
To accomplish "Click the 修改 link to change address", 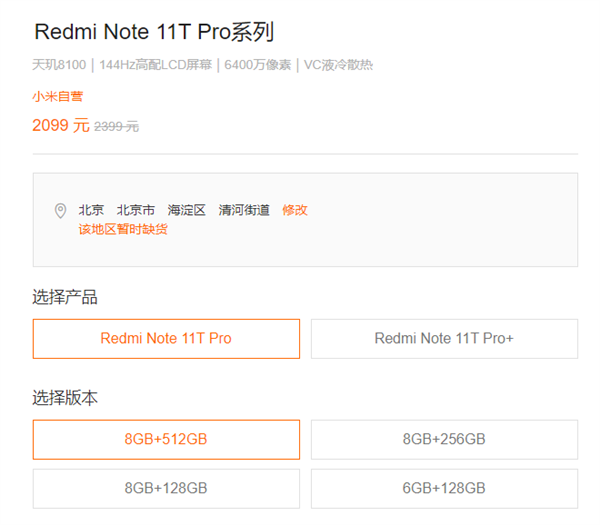I will point(294,210).
